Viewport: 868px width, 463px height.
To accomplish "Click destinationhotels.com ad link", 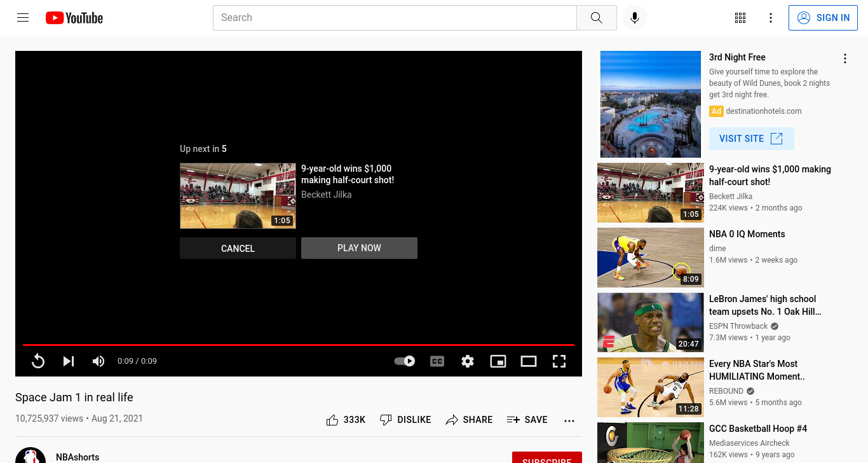I will click(764, 111).
